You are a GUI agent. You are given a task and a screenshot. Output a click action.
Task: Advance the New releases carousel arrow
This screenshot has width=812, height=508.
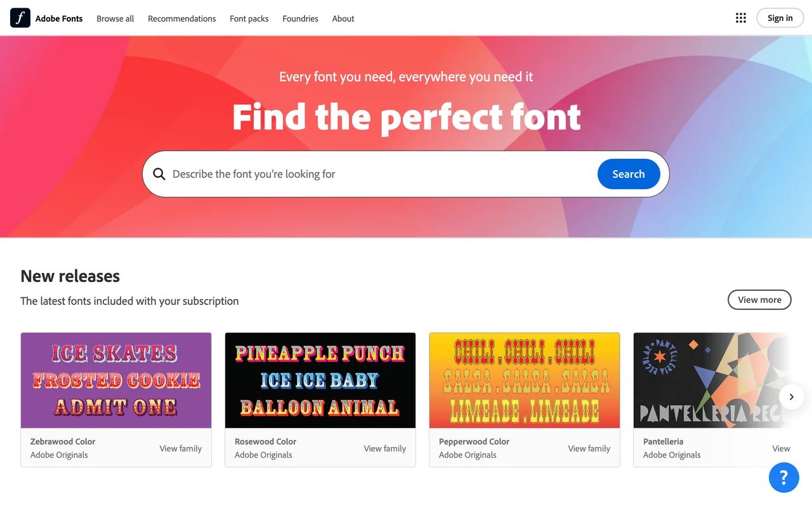coord(791,397)
